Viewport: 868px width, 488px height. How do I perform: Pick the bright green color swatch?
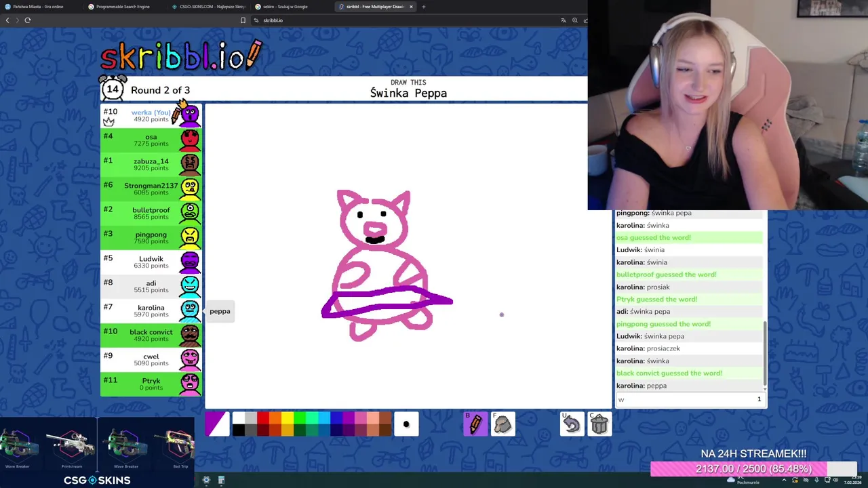click(x=300, y=418)
